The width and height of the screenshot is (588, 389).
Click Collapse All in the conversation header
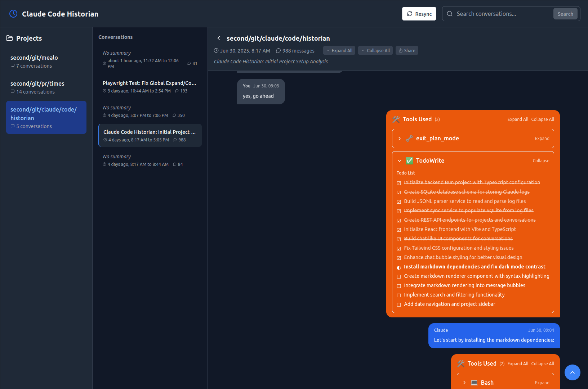click(x=375, y=51)
